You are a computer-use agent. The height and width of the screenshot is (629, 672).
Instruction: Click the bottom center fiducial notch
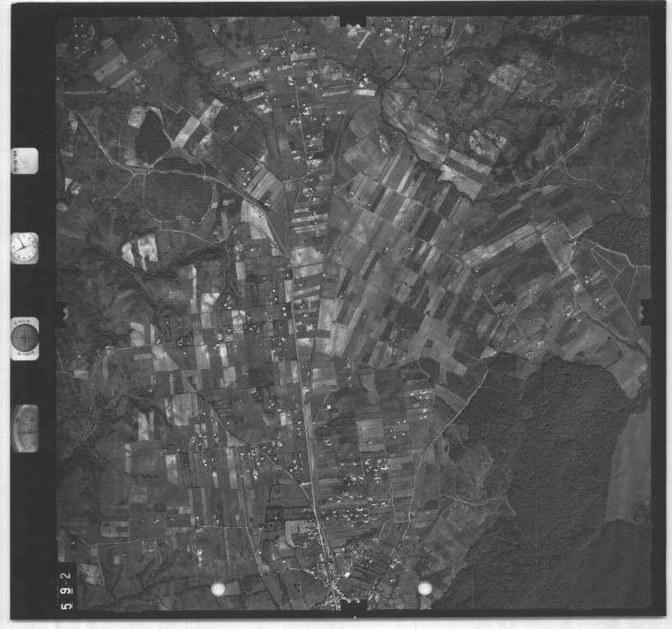click(353, 608)
